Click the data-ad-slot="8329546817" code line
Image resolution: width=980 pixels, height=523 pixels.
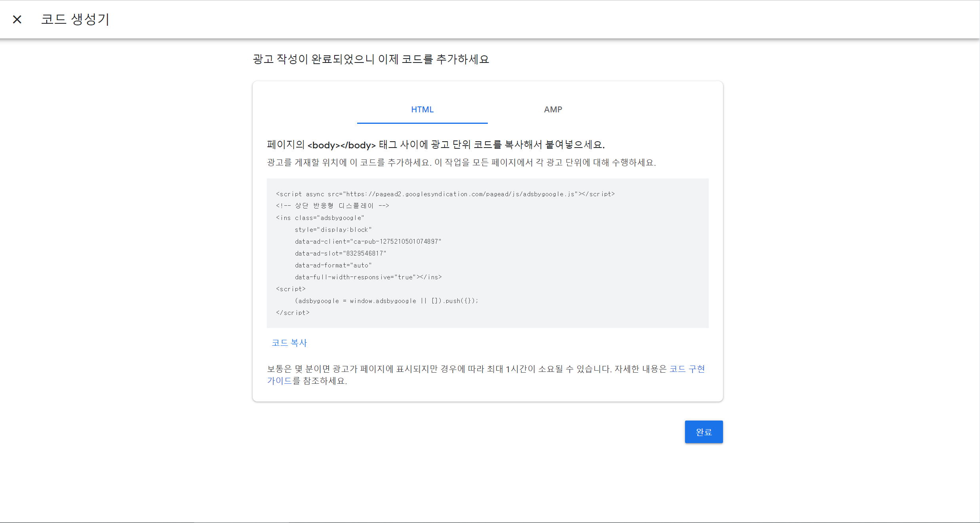[x=340, y=253]
